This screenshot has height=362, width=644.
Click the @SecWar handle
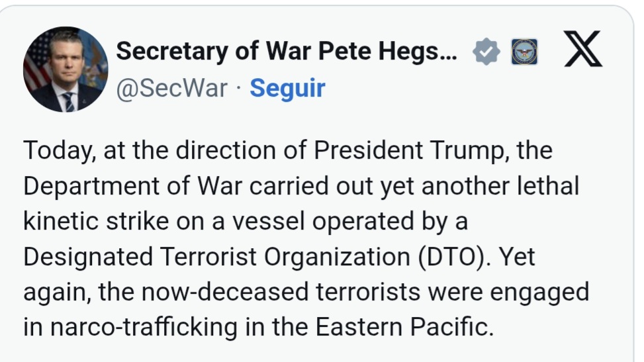pyautogui.click(x=172, y=88)
